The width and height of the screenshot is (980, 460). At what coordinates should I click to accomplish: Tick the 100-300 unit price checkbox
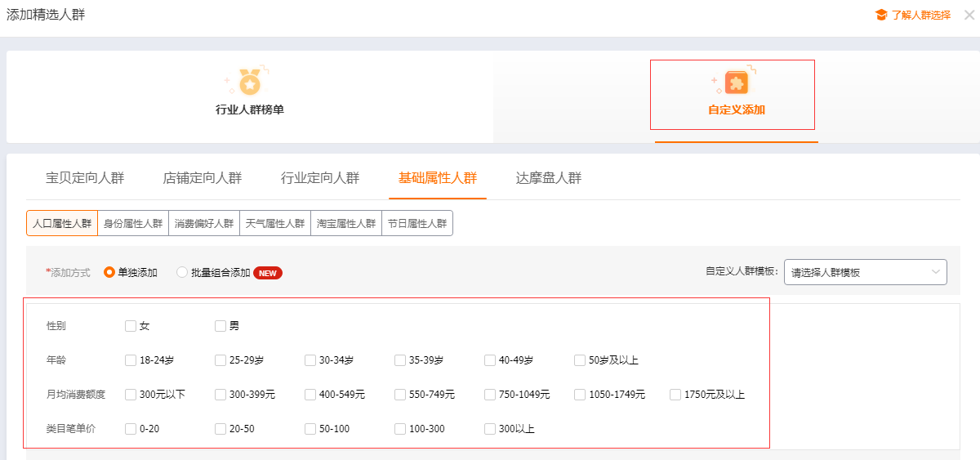pyautogui.click(x=400, y=429)
